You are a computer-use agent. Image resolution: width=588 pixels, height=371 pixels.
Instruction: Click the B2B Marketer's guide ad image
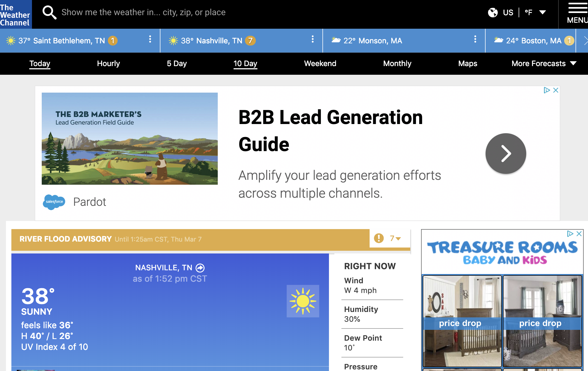(130, 138)
